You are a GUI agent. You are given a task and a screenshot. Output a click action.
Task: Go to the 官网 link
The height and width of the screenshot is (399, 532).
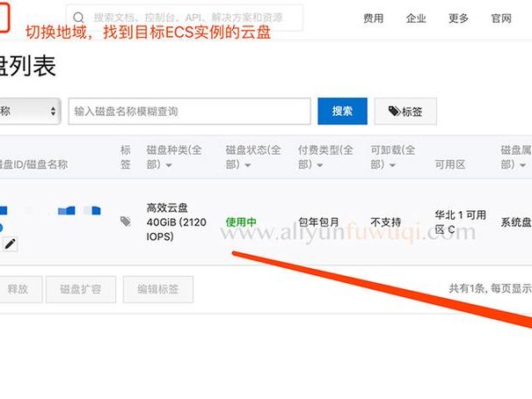501,18
